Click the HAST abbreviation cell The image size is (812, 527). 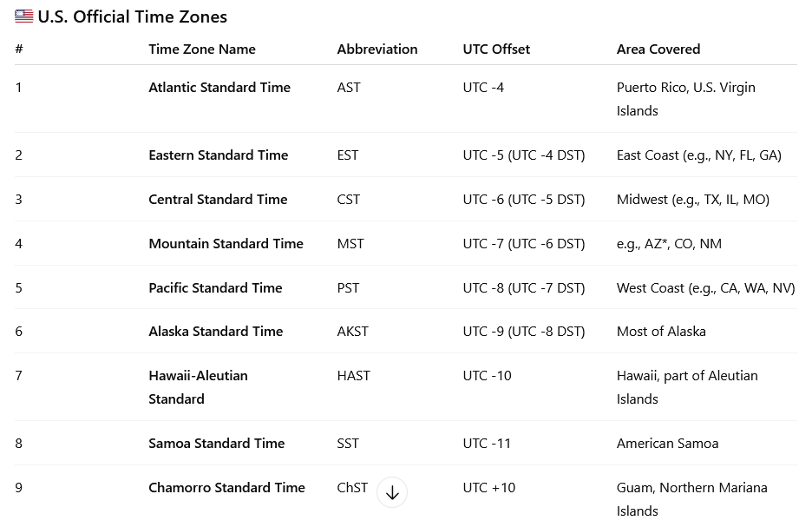click(354, 376)
